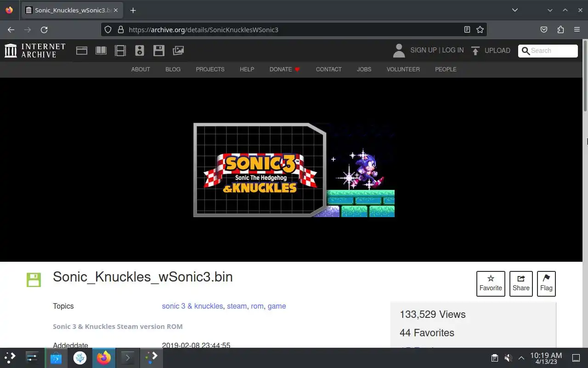The image size is (588, 368).
Task: Click the green software floppy item icon
Action: coord(34,280)
